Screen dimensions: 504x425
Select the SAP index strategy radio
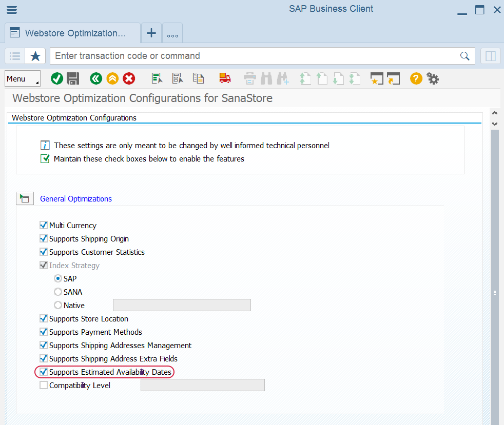point(58,278)
